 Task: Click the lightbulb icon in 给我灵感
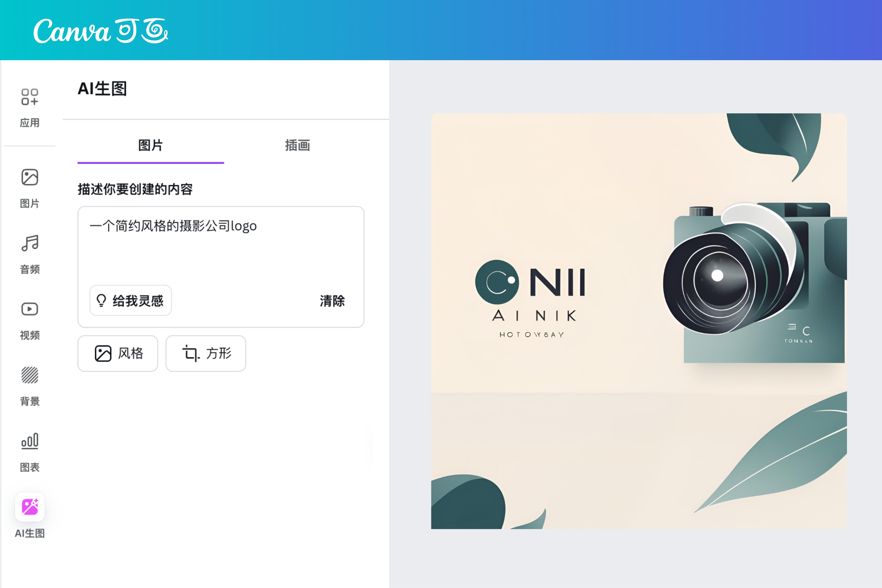pyautogui.click(x=101, y=300)
